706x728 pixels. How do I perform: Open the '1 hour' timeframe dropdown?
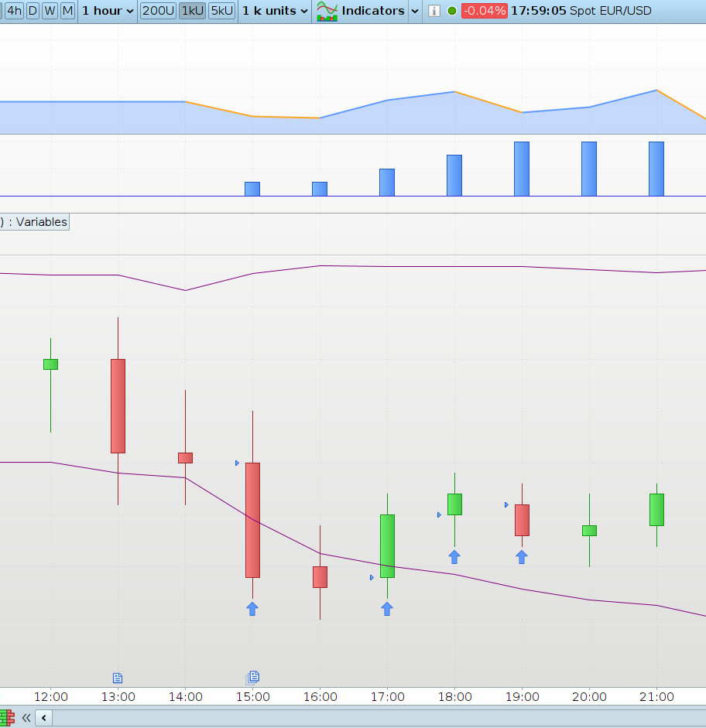coord(108,10)
